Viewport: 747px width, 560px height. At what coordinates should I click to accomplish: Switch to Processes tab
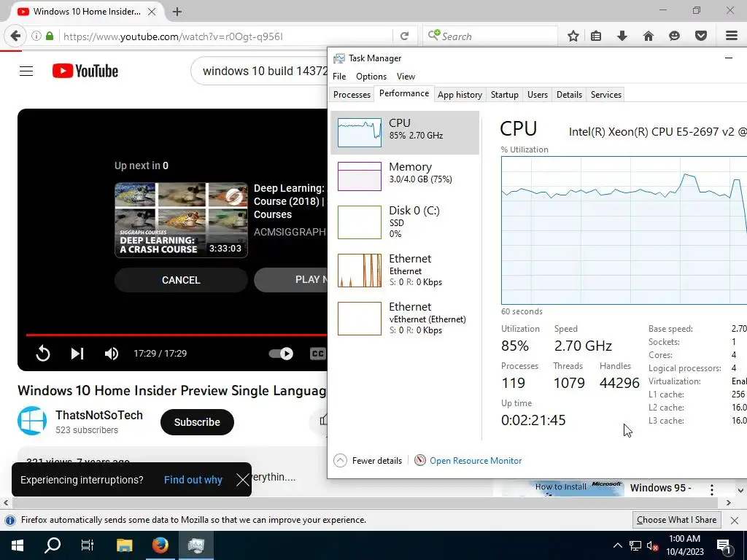tap(352, 95)
